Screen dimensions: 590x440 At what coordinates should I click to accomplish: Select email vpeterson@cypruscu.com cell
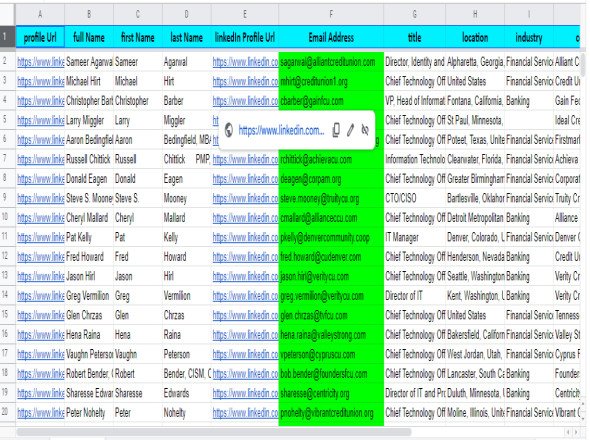click(x=331, y=355)
